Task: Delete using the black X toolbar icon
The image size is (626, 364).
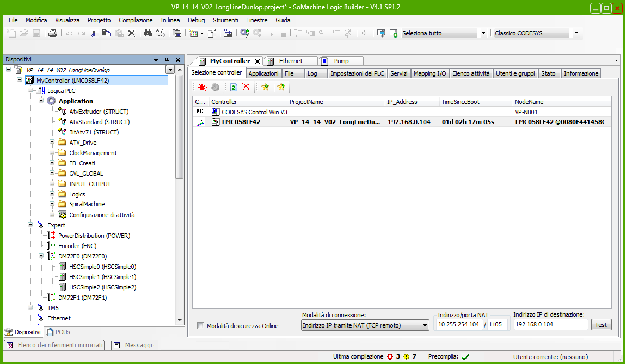Action: tap(131, 34)
